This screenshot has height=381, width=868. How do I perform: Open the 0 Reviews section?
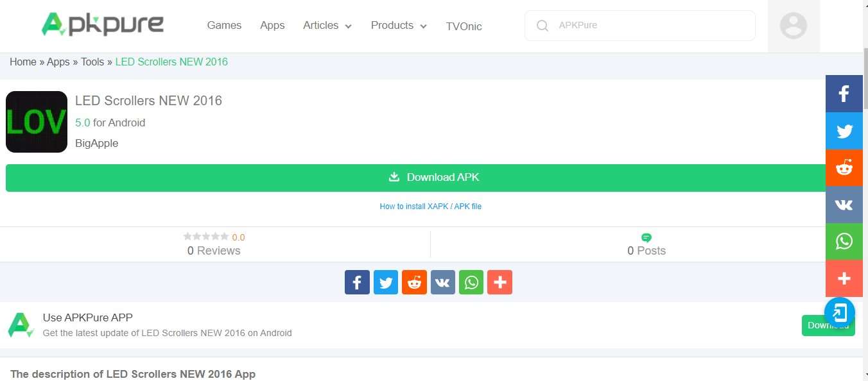click(214, 251)
